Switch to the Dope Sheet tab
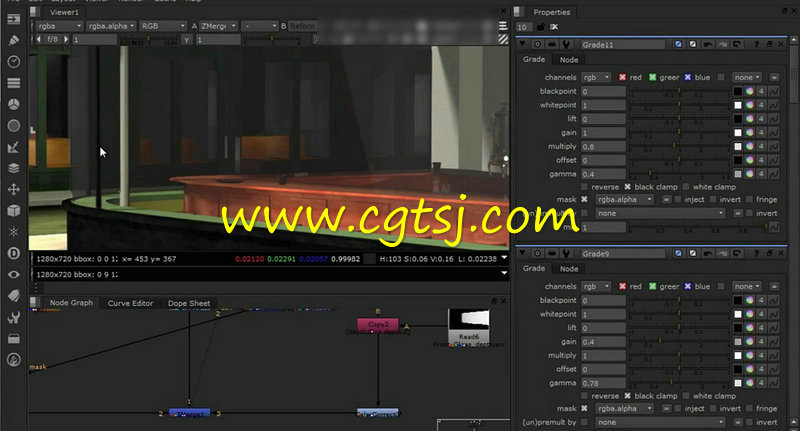 (x=189, y=303)
